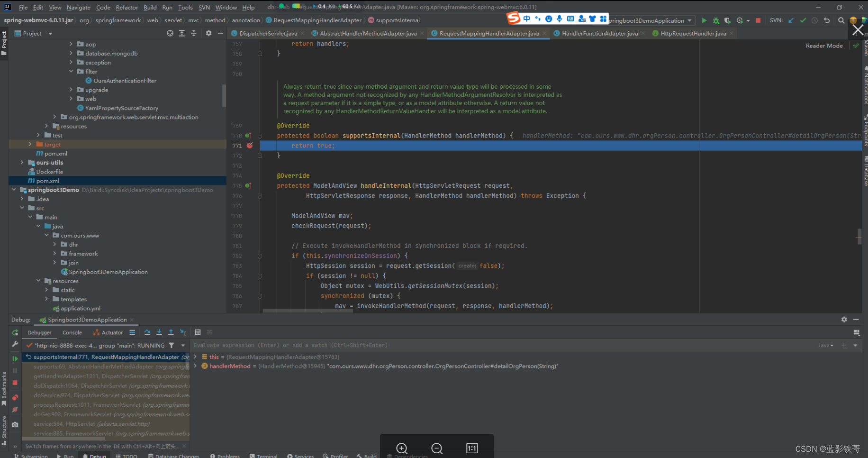The image size is (868, 458).
Task: Toggle Bookmarks tool window stripe
Action: click(x=4, y=389)
